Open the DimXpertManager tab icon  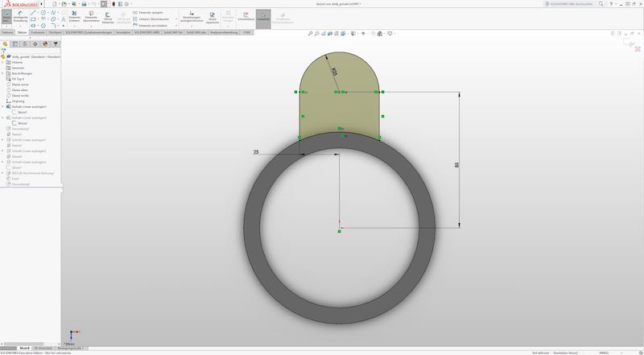tap(35, 44)
